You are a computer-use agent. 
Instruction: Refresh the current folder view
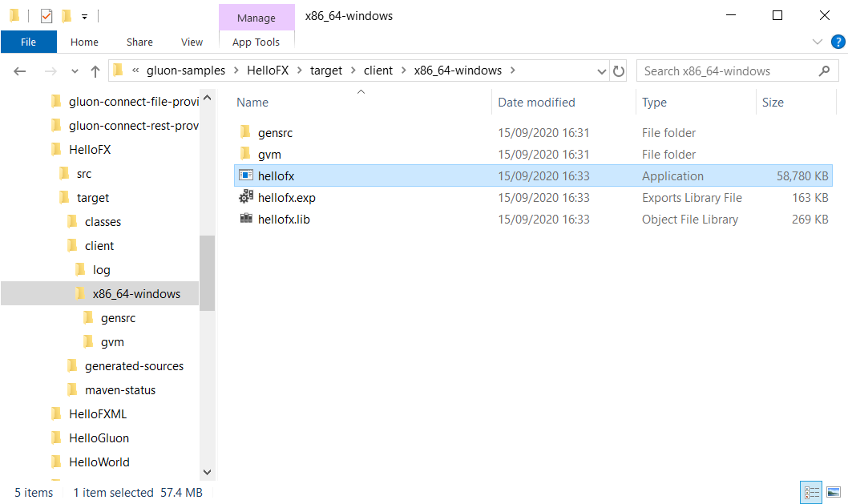(x=618, y=71)
